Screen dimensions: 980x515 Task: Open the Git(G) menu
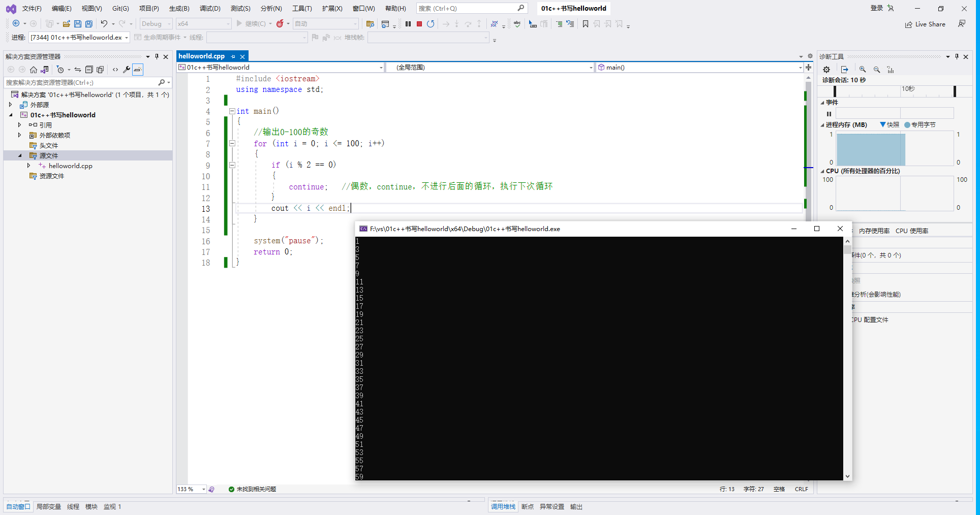click(x=120, y=9)
